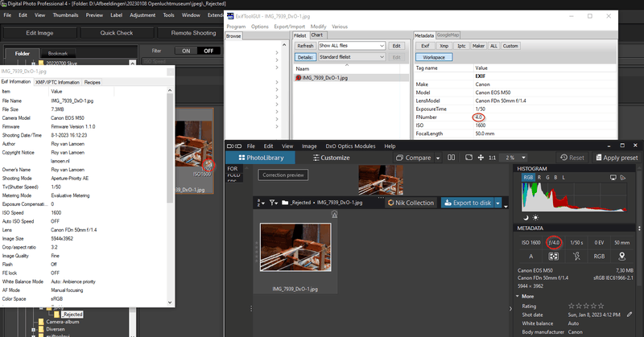Click Apply preset in DxO
This screenshot has height=337, width=644.
pos(617,158)
